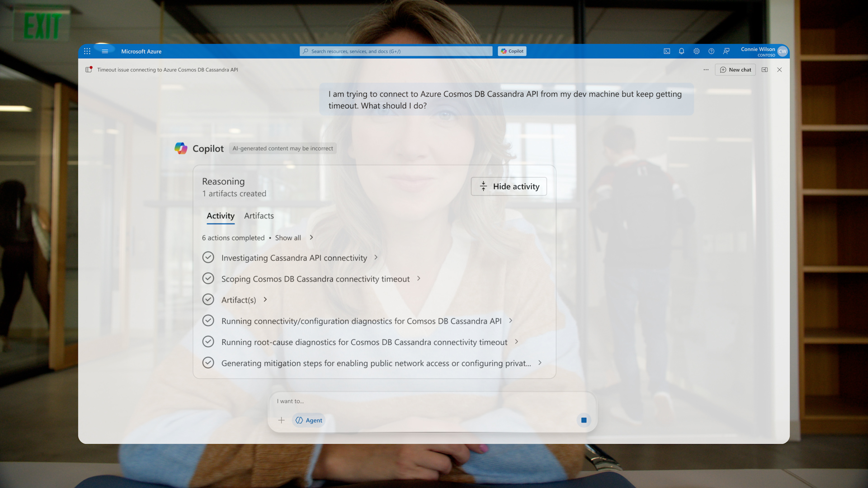Expand root-cause diagnostics step chevron
868x488 pixels.
point(516,342)
